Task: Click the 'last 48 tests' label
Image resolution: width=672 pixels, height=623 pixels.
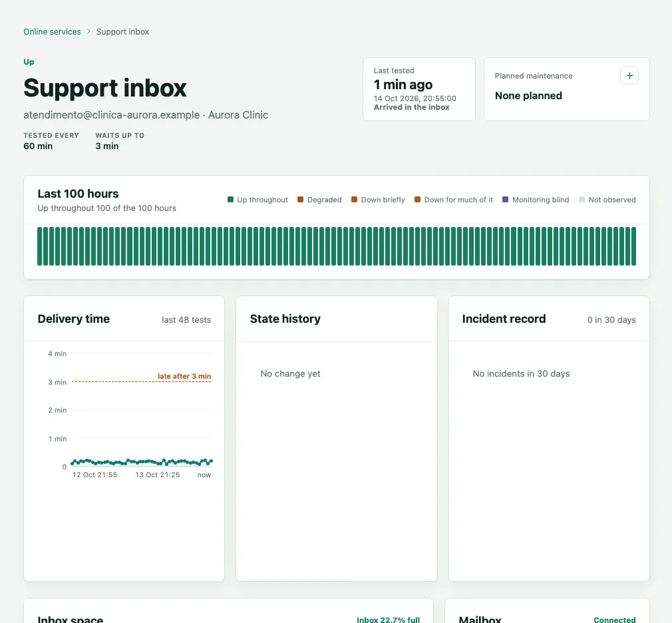Action: 186,320
